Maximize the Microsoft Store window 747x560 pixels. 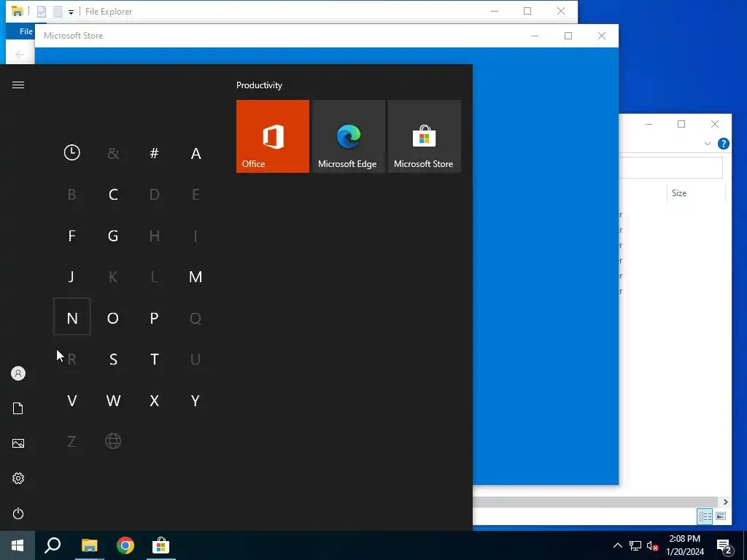(x=568, y=36)
